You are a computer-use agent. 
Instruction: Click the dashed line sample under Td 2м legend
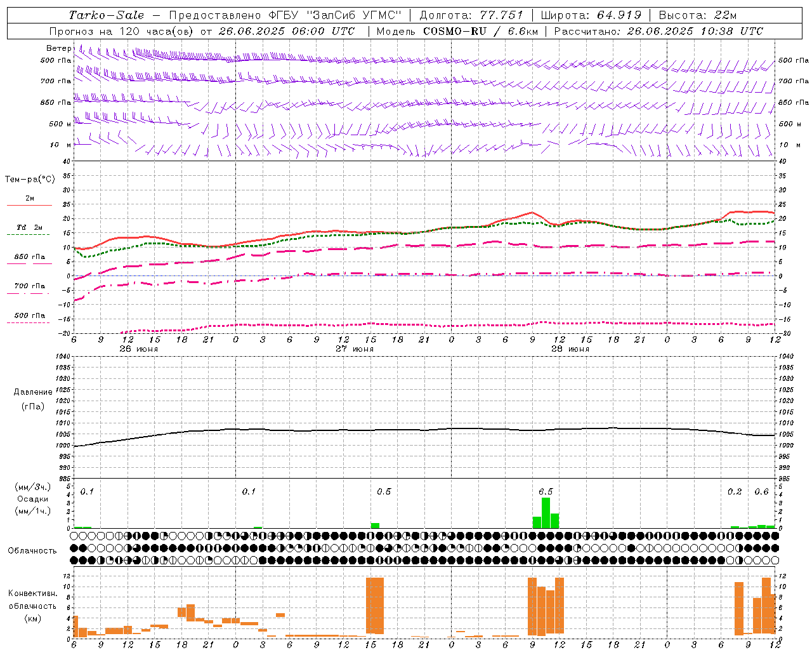click(29, 235)
